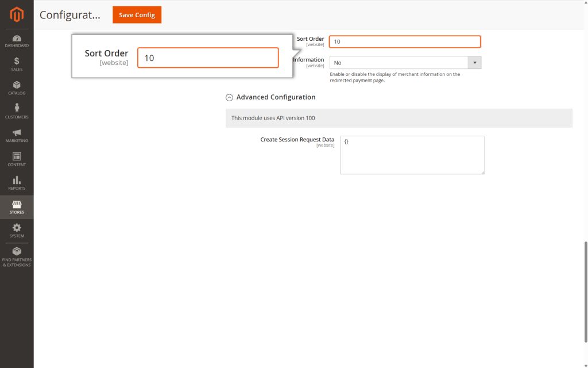Screen dimensions: 588x368
Task: Open the Marketing panel
Action: click(x=17, y=136)
